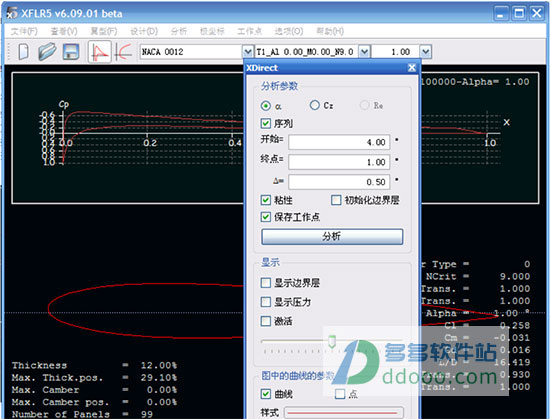This screenshot has height=419, width=550.
Task: Open the 翼型(F) menu
Action: coord(104,31)
